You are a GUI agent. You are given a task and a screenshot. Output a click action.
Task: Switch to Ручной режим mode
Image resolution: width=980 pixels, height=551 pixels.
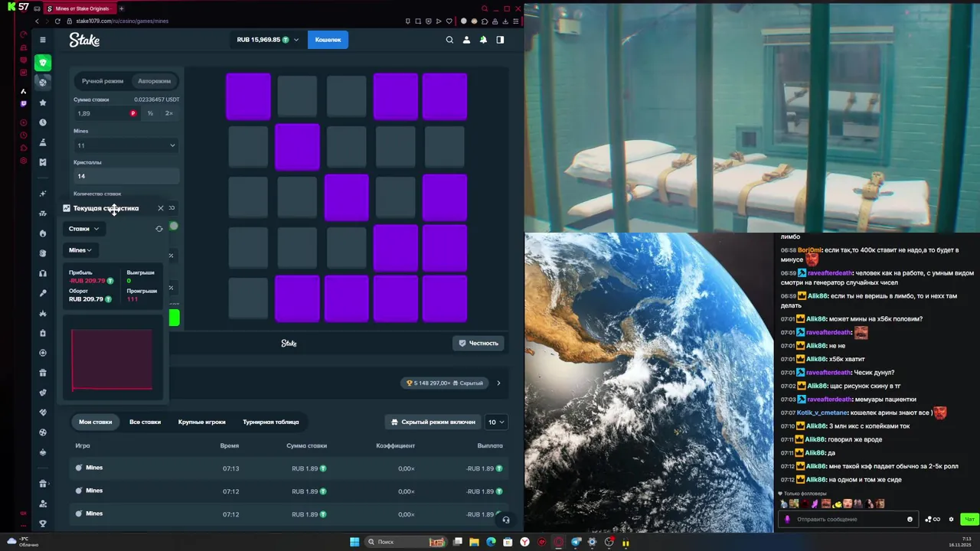click(103, 81)
